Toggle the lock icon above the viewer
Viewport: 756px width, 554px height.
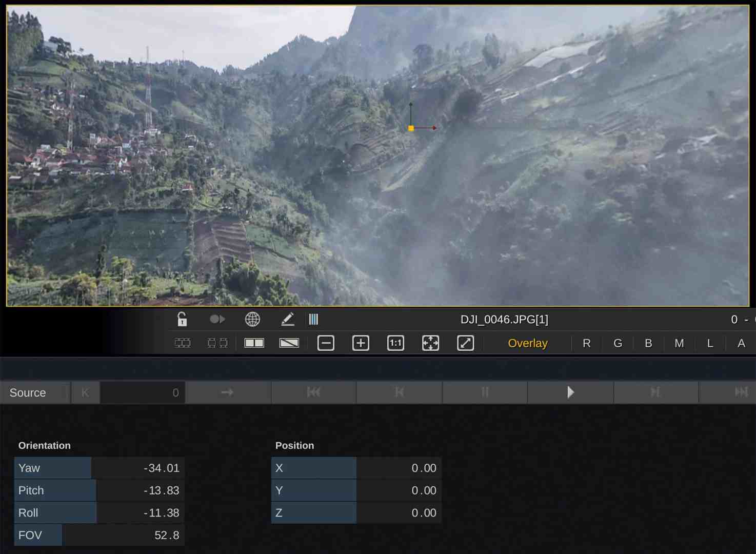(183, 319)
